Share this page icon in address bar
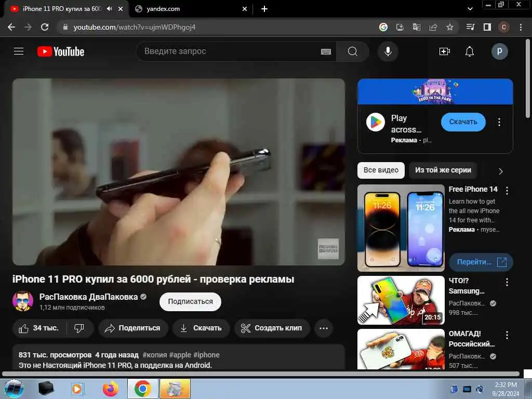Screen dimensions: 532x399 tap(433, 27)
